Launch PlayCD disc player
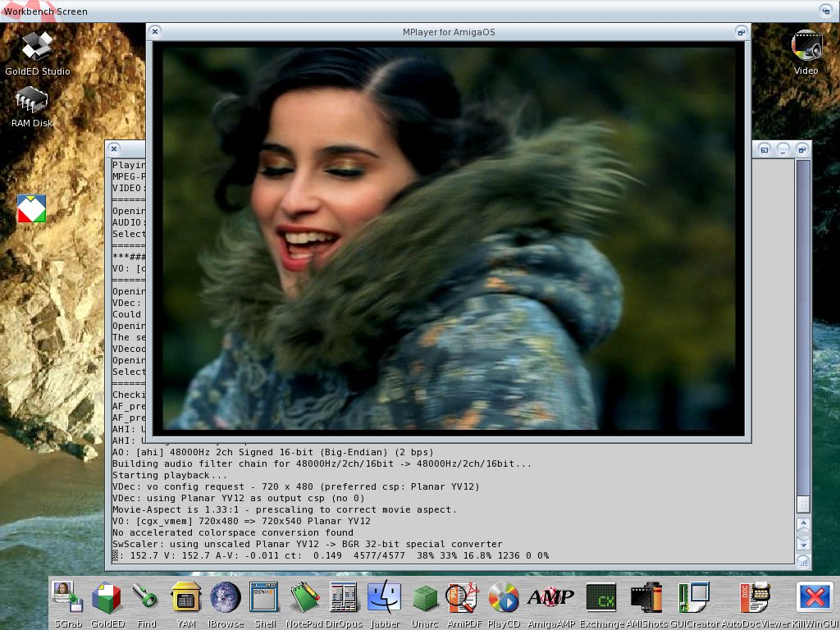Viewport: 840px width, 630px height. [504, 599]
